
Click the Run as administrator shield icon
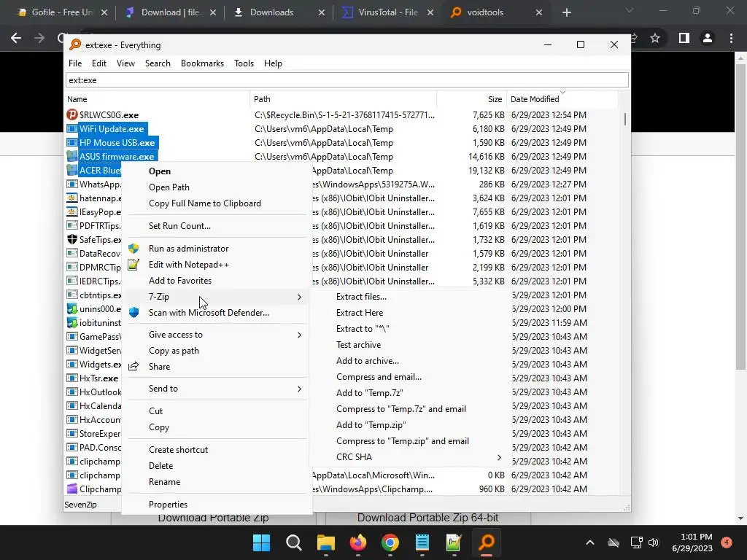(134, 249)
